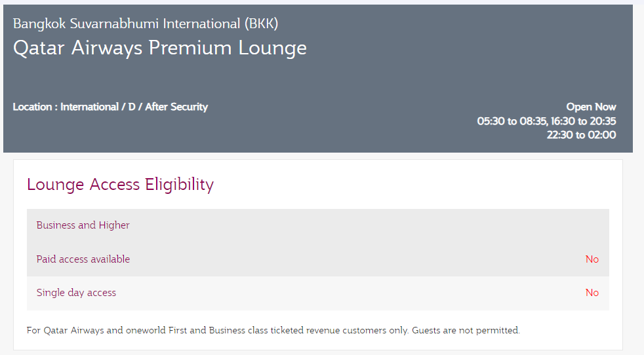Click Qatar Airways in the eligibility footnote

point(73,331)
